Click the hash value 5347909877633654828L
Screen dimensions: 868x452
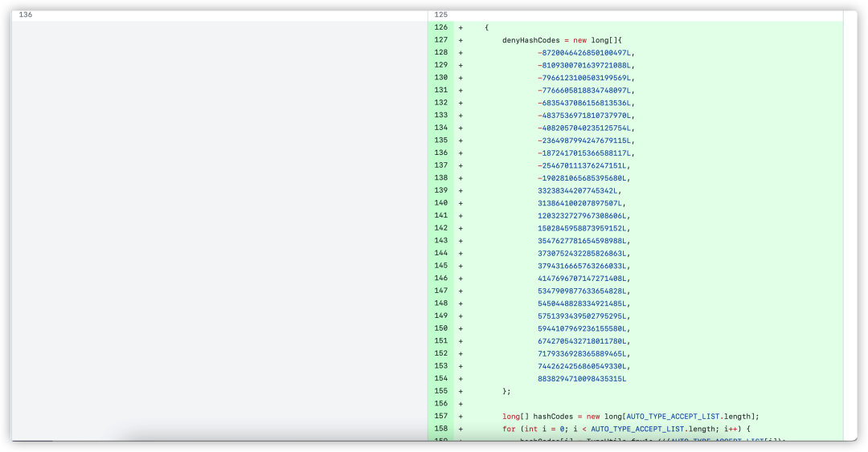pos(582,291)
